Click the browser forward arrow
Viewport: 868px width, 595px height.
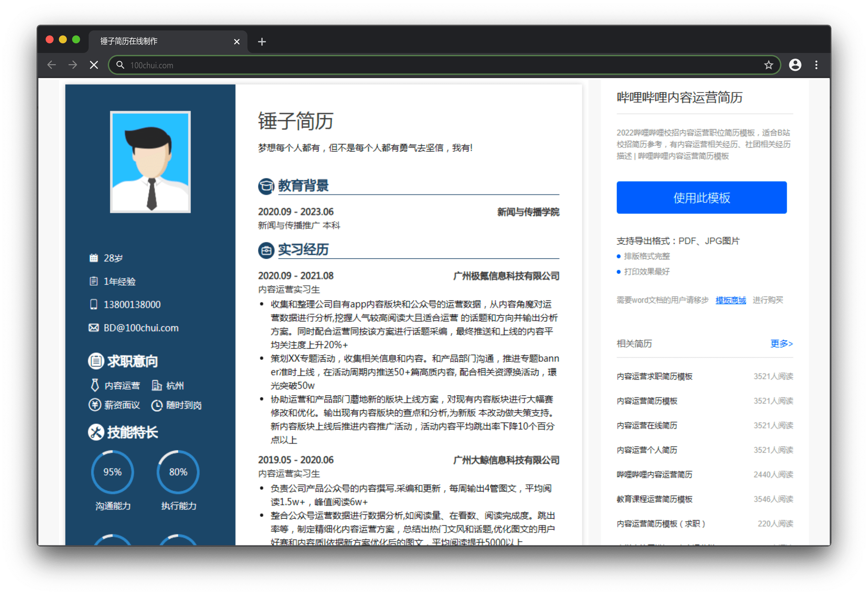click(73, 65)
